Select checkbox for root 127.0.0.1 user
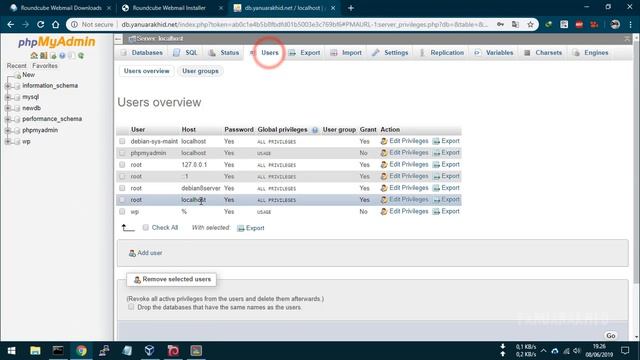Image resolution: width=640 pixels, height=360 pixels. point(122,165)
